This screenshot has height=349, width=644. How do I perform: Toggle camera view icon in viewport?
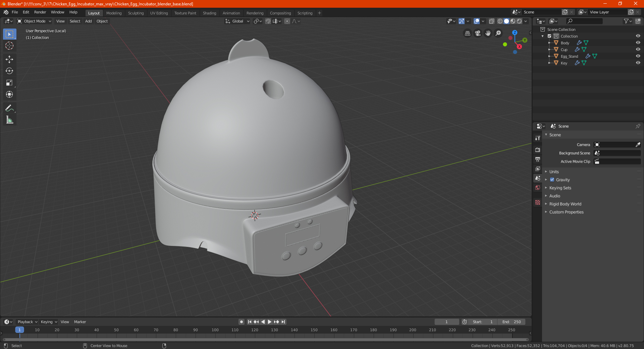point(478,33)
